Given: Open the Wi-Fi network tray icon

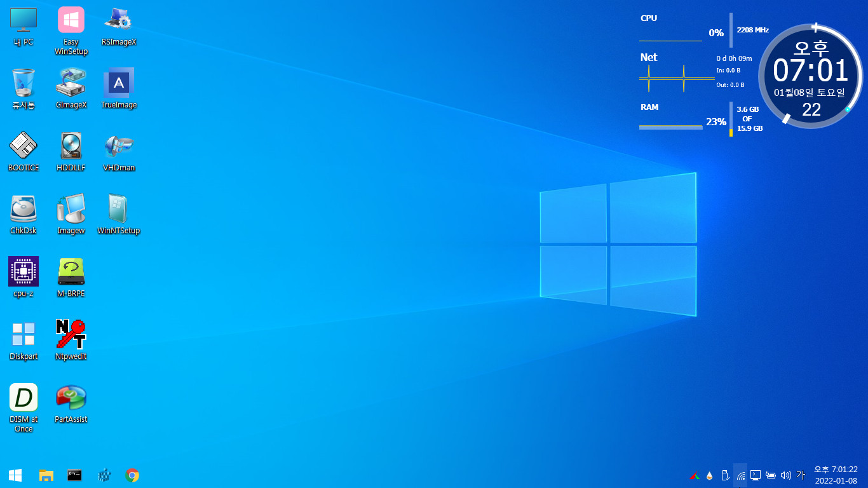Looking at the screenshot, I should pyautogui.click(x=740, y=475).
